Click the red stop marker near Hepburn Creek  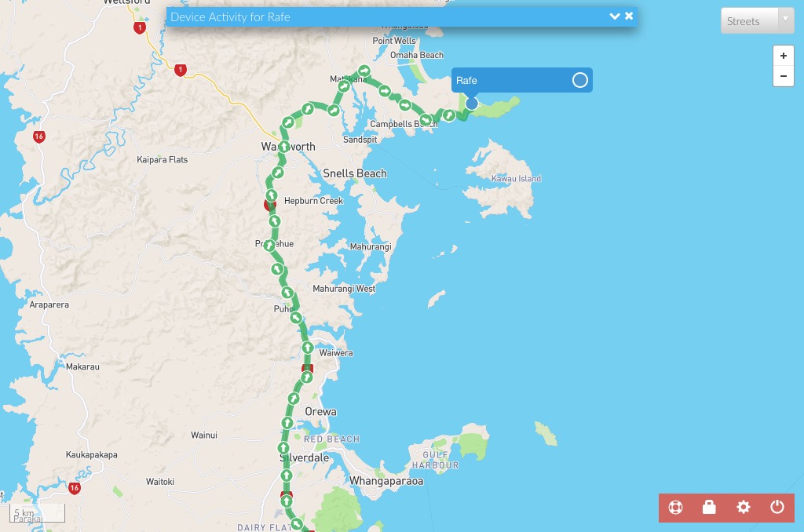click(x=269, y=205)
